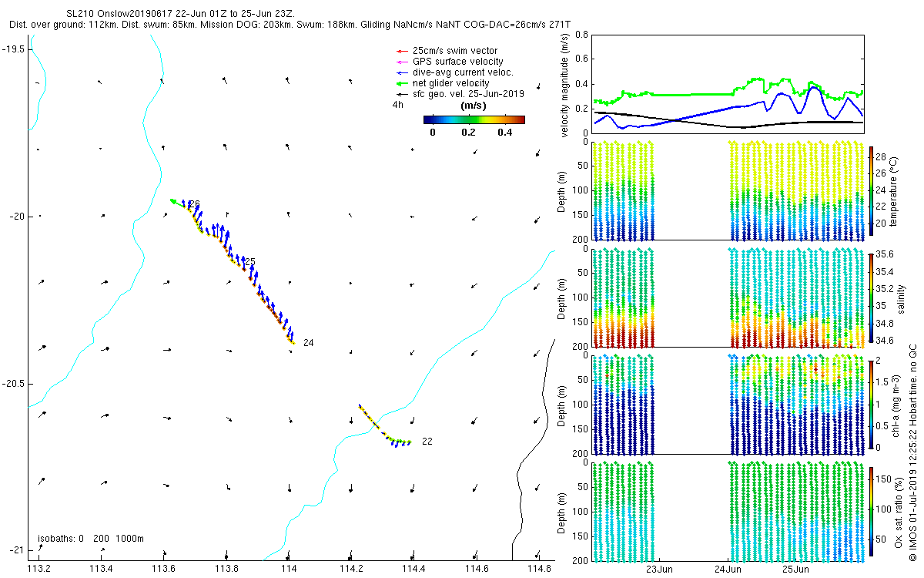Click the '-20.5' latitude tick label

(x=13, y=383)
